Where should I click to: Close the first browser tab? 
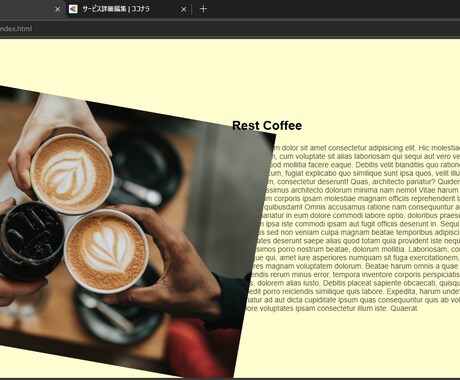[57, 9]
